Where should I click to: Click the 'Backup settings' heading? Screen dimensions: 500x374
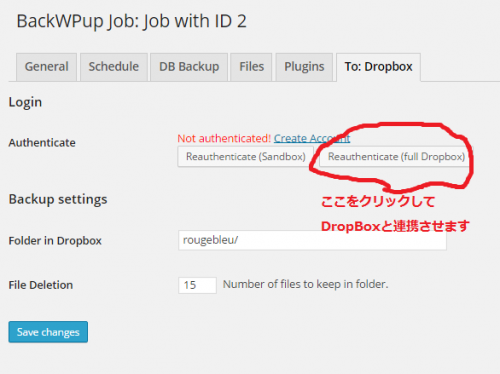tap(58, 199)
